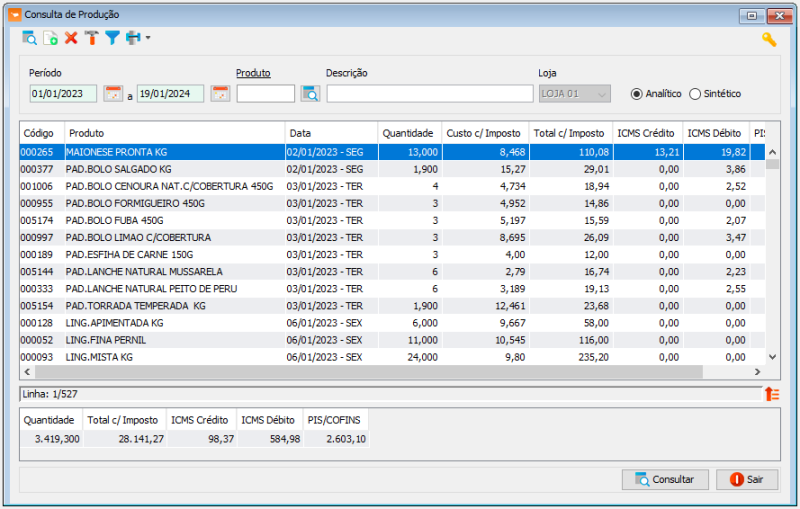Open the Loja dropdown LOJA 01
The width and height of the screenshot is (800, 509).
coord(574,94)
